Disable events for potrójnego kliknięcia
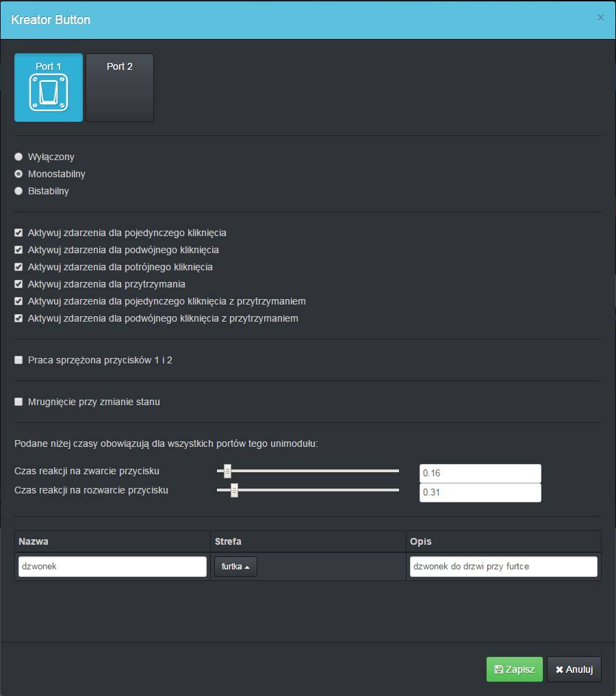 tap(18, 267)
